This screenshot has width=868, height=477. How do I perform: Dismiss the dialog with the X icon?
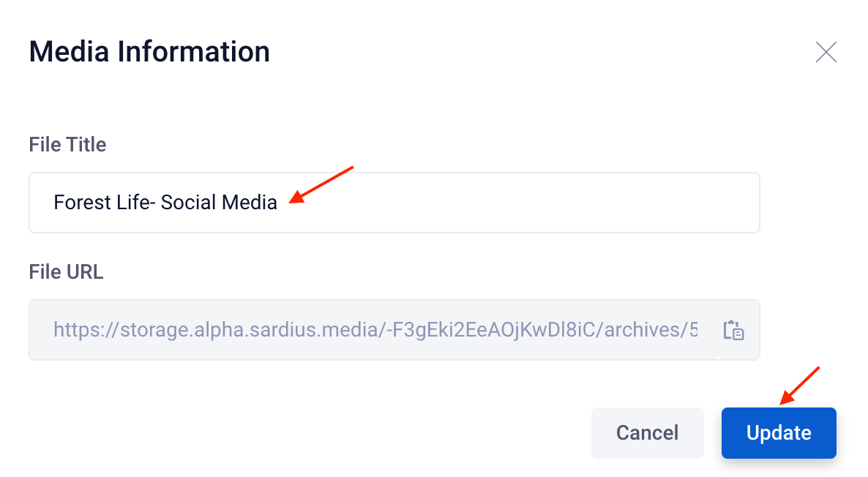click(x=826, y=52)
